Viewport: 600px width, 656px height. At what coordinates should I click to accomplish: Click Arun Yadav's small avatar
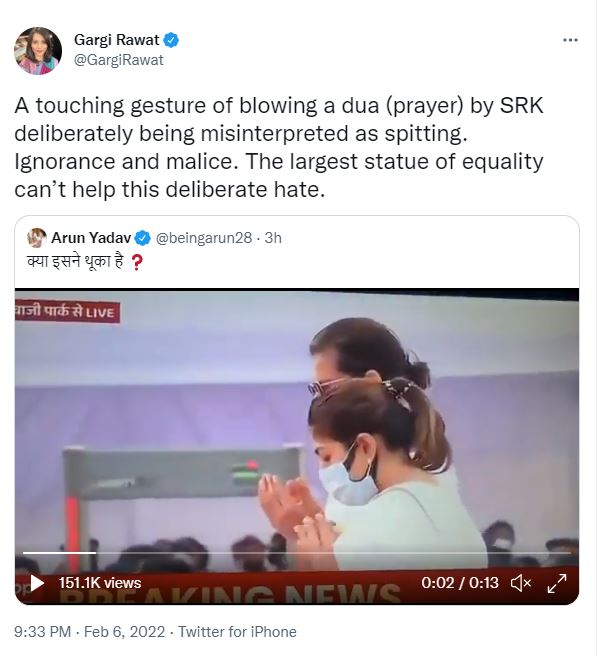(36, 238)
